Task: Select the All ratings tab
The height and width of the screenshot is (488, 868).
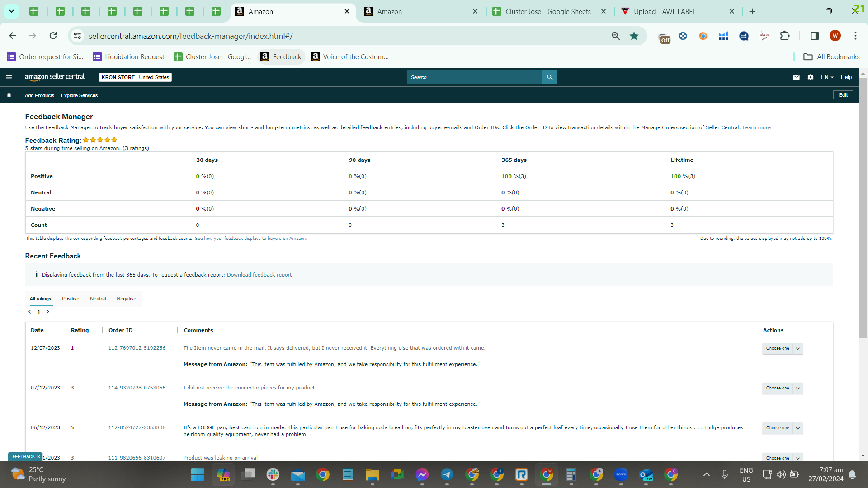Action: pos(41,299)
